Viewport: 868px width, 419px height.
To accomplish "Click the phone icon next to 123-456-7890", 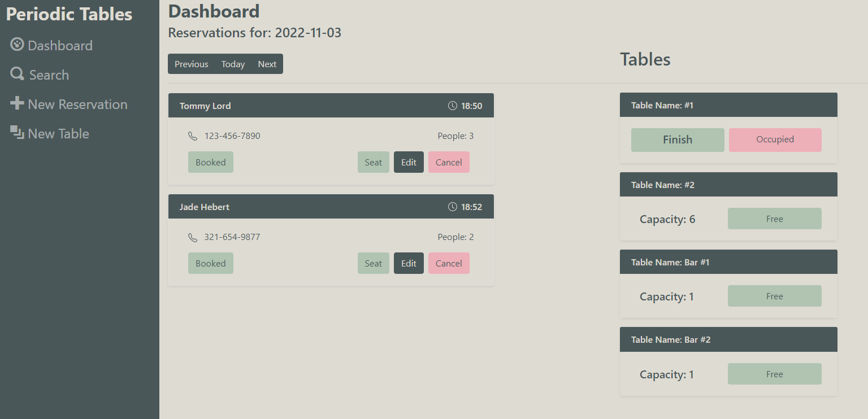I will tap(193, 136).
